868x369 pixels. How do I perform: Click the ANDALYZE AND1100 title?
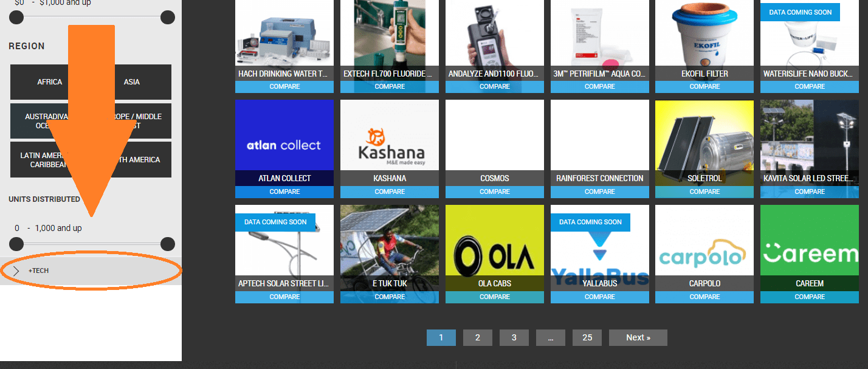click(x=494, y=74)
